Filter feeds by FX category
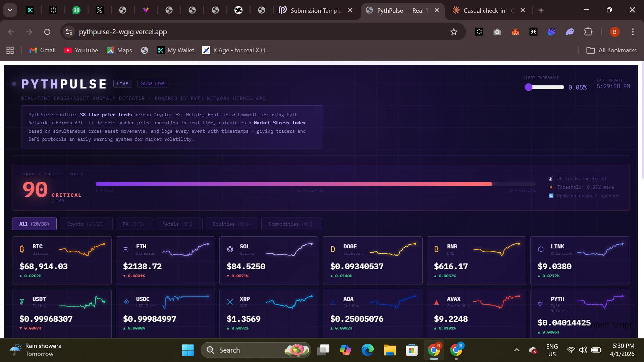Screen dimensions: 644x362 (133, 224)
